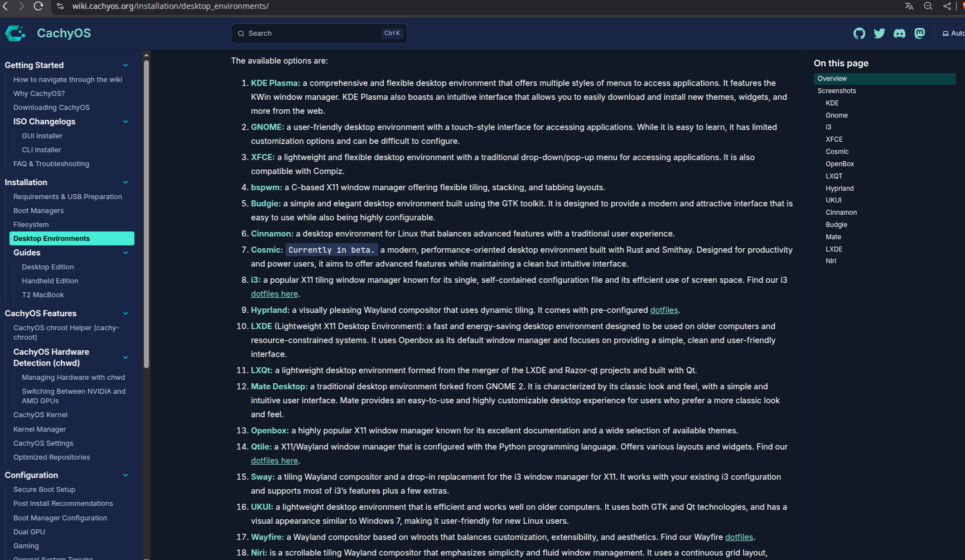Collapse the Configuration section
Image resolution: width=965 pixels, height=560 pixels.
[x=126, y=475]
